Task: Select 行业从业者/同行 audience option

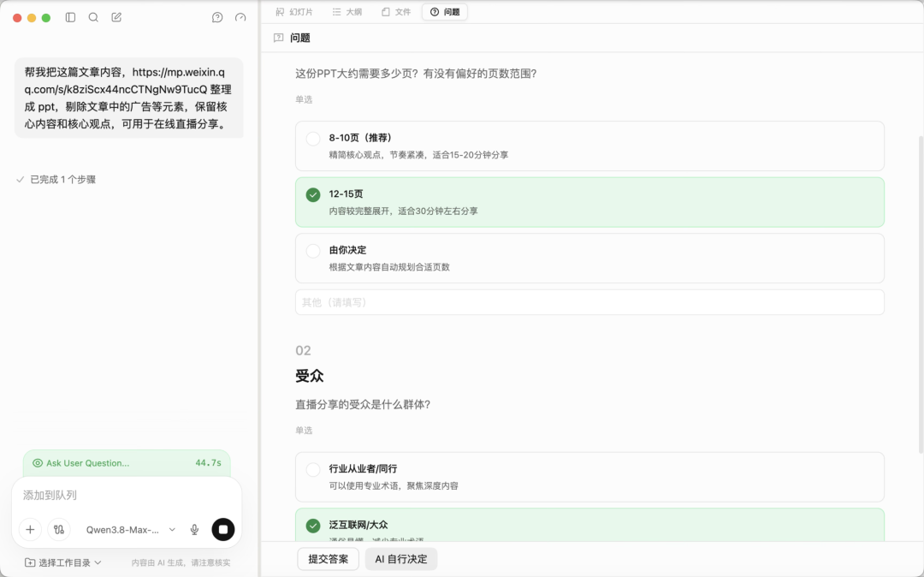Action: point(589,477)
